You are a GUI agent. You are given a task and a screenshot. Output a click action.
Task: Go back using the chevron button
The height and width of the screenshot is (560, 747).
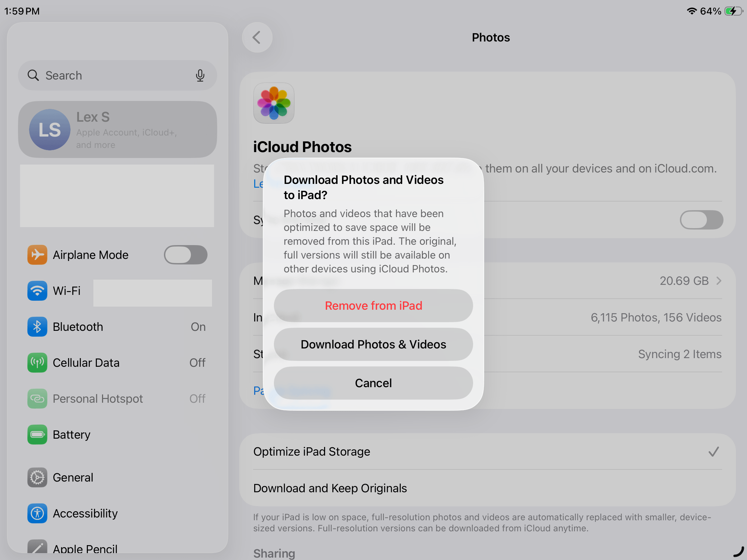click(x=257, y=37)
